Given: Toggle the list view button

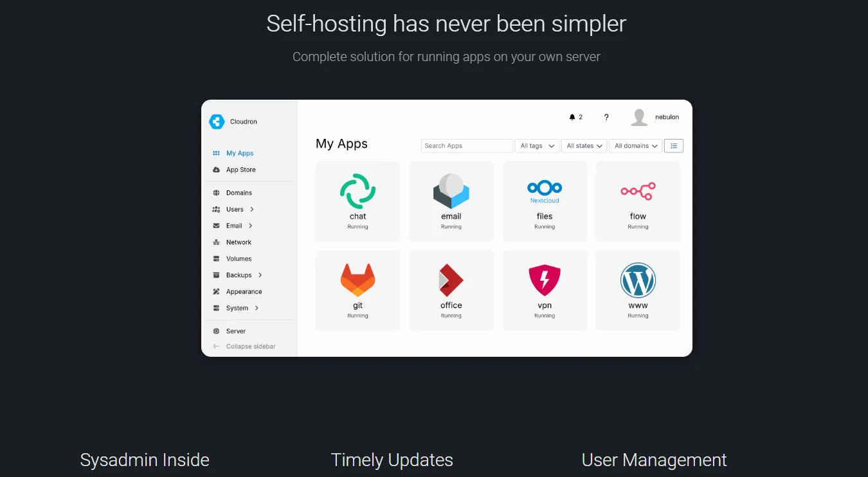Looking at the screenshot, I should pyautogui.click(x=673, y=146).
